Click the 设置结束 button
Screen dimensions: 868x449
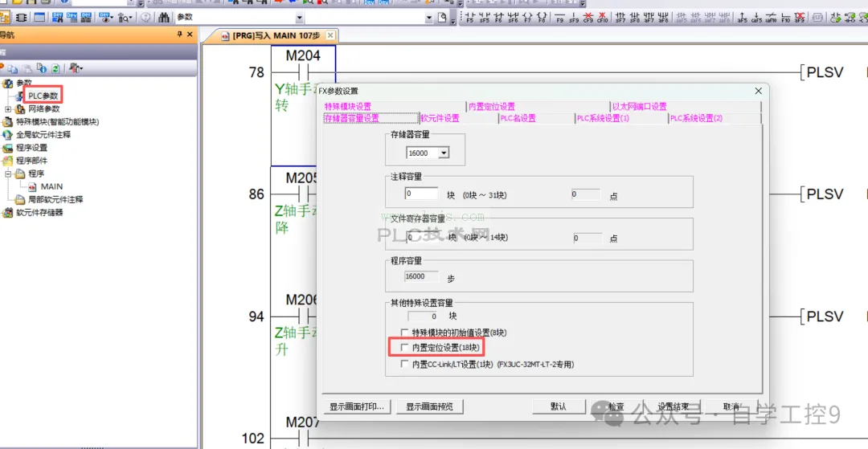(x=674, y=406)
